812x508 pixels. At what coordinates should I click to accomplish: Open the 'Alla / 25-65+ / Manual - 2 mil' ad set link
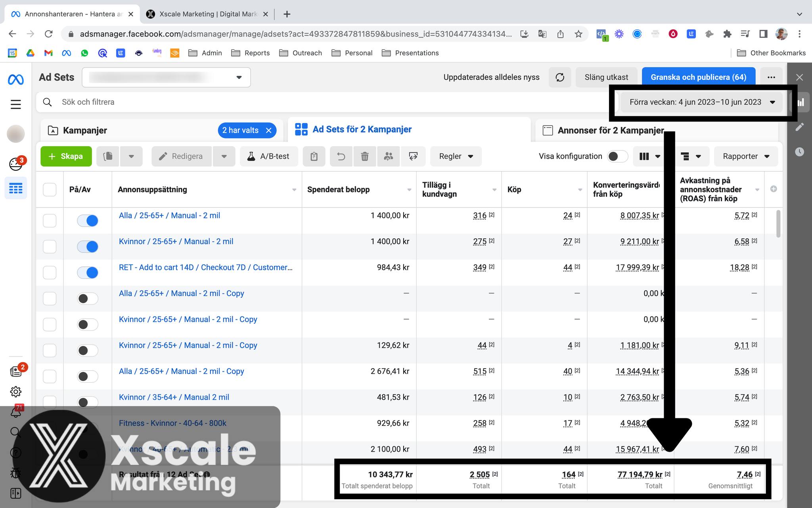(x=169, y=216)
